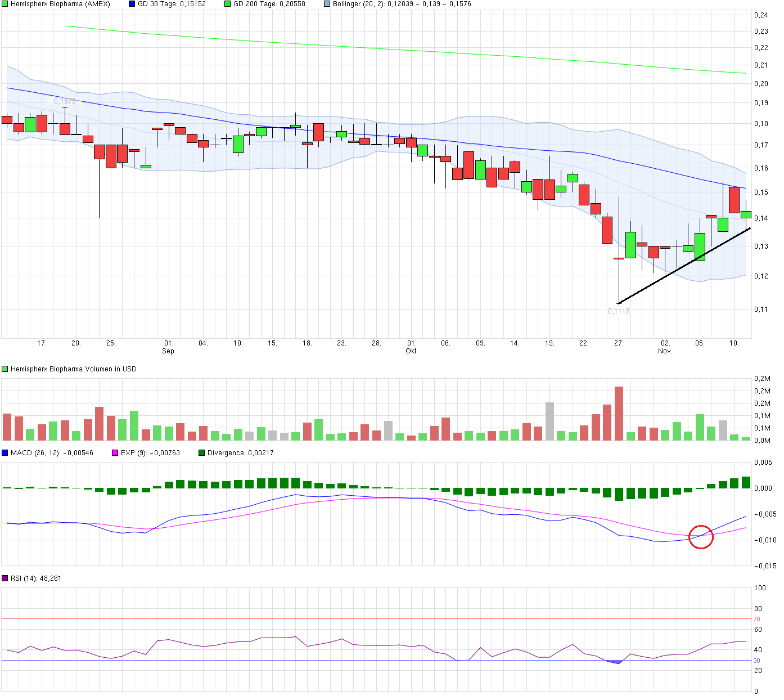The width and height of the screenshot is (784, 700).
Task: Click the 0,1875 high price label
Action: (65, 101)
